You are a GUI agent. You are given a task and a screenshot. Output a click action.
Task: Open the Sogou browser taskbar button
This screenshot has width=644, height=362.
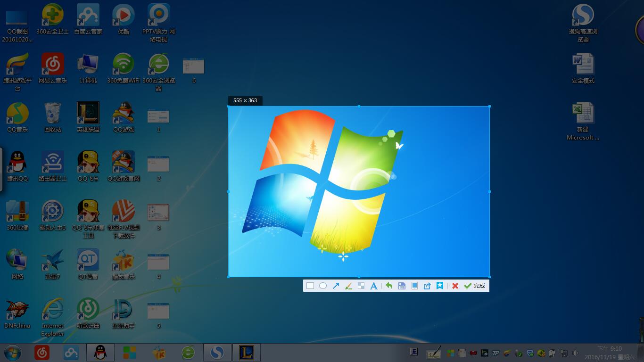pyautogui.click(x=217, y=352)
